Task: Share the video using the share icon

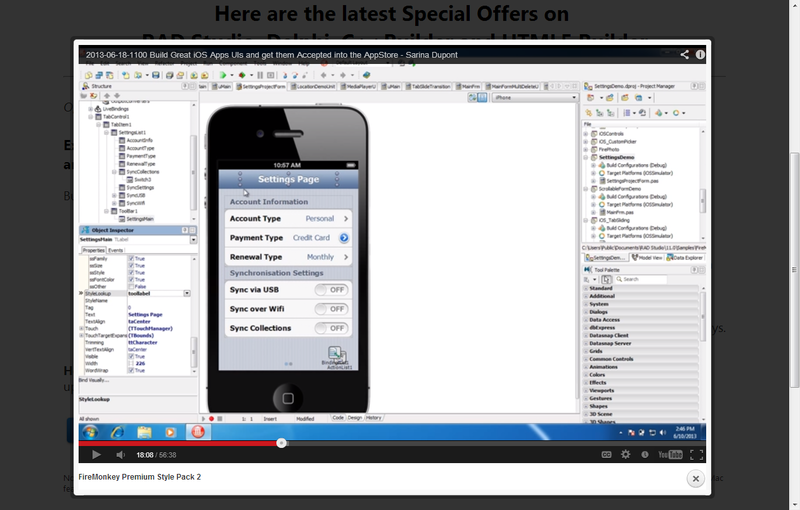Action: (x=684, y=55)
